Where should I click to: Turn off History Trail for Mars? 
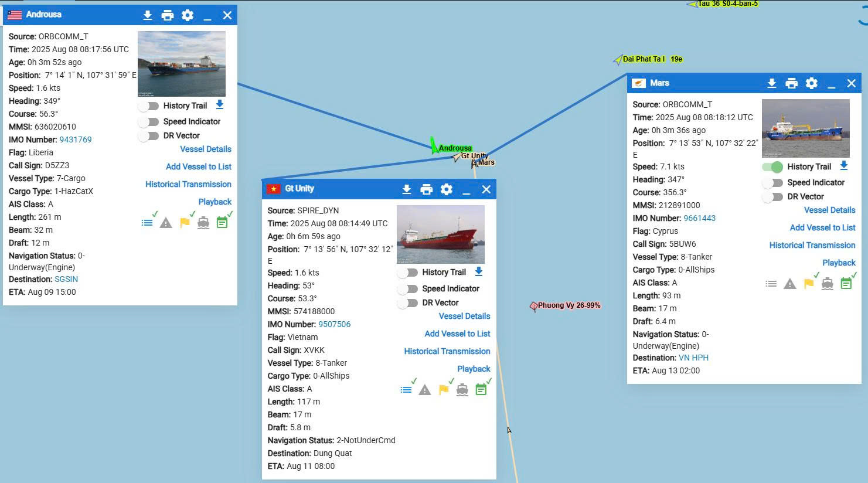click(772, 167)
